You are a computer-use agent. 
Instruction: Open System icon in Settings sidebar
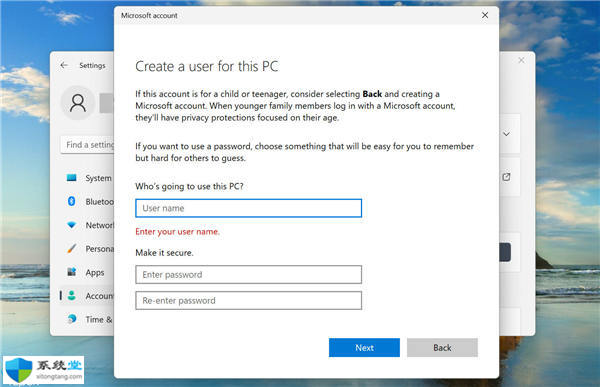[x=72, y=178]
